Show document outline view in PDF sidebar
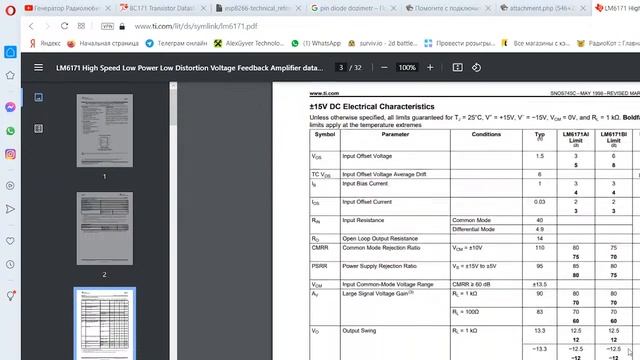 pyautogui.click(x=38, y=129)
